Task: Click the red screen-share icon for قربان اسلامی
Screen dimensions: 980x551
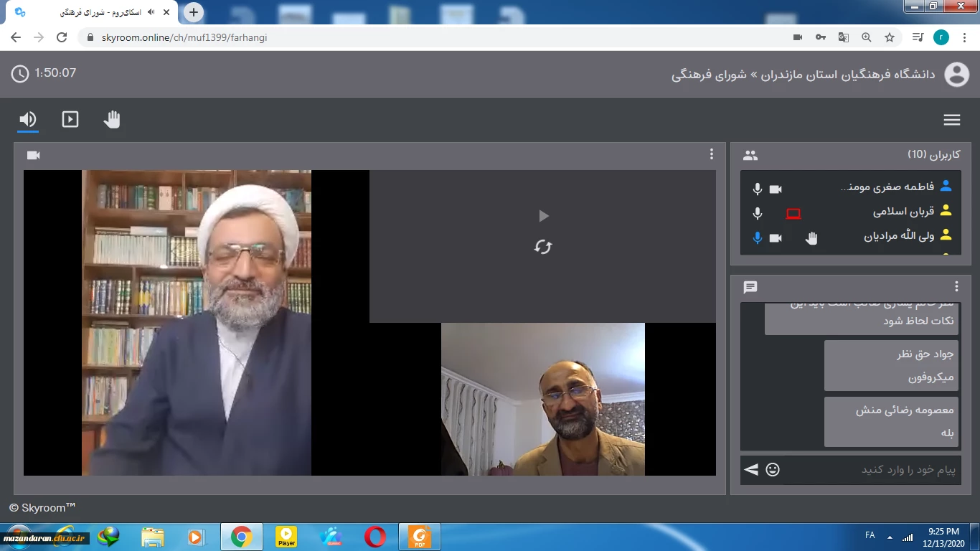Action: coord(793,213)
